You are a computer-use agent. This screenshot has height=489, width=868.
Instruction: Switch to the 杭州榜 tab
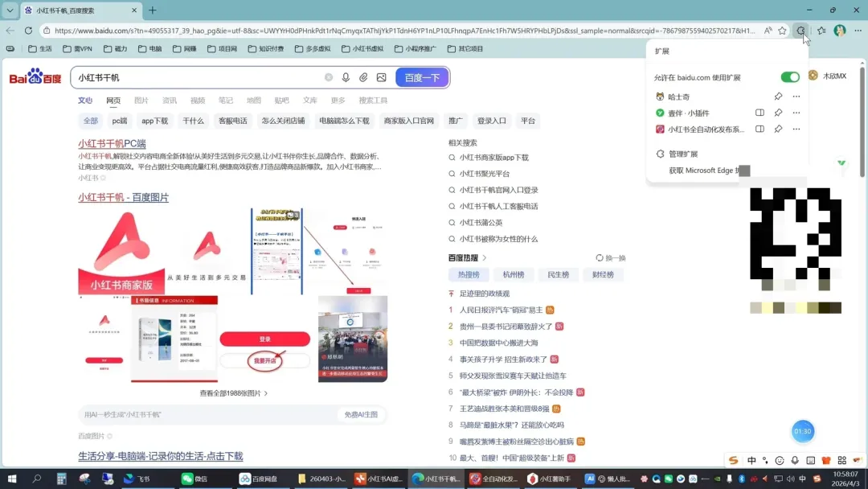[513, 275]
